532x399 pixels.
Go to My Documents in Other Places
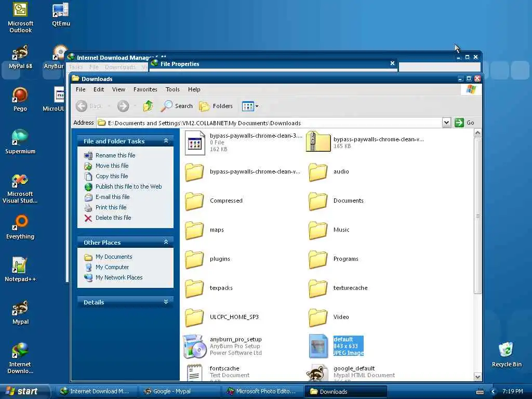pyautogui.click(x=114, y=257)
